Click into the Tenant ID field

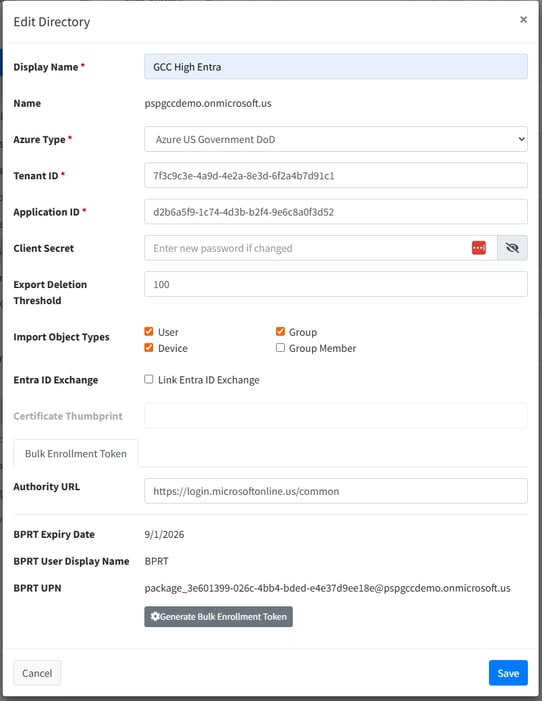[336, 175]
